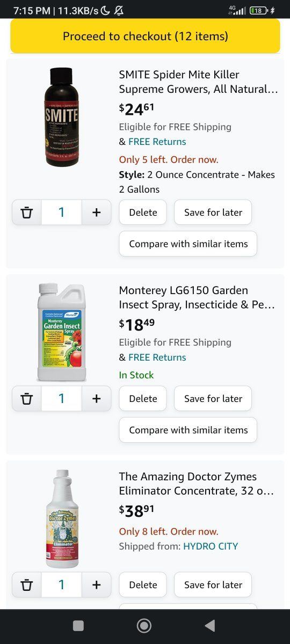Open Monterey LG6150 Garden Insect Spray title
Viewport: 290px width, 644px height.
(x=197, y=298)
